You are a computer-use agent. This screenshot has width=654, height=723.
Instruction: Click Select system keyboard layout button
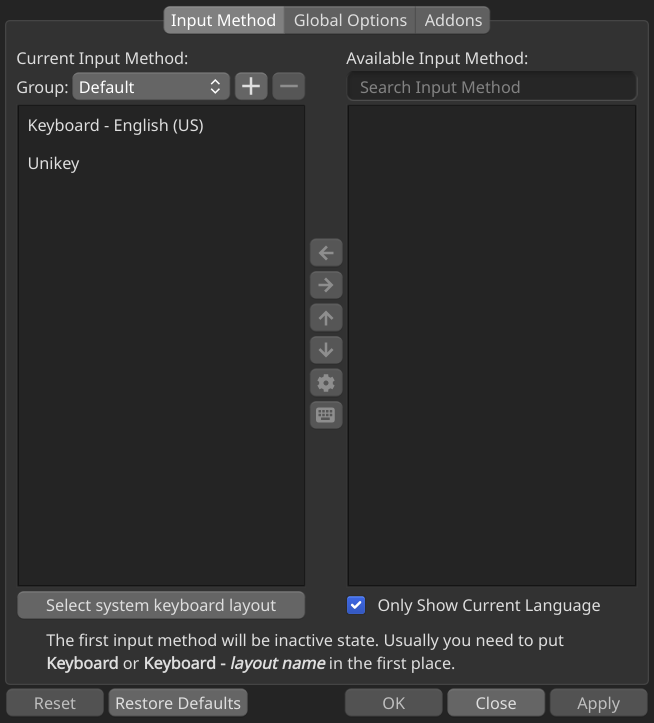(x=161, y=605)
